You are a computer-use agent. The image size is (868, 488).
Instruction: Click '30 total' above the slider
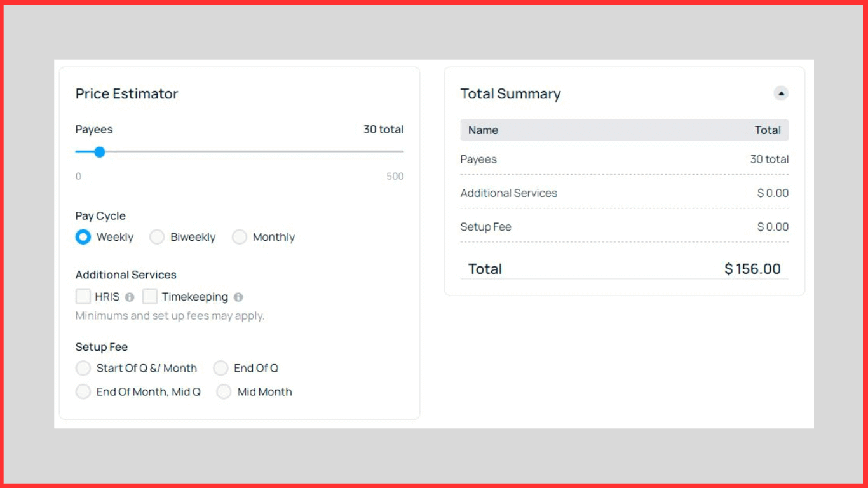tap(383, 130)
